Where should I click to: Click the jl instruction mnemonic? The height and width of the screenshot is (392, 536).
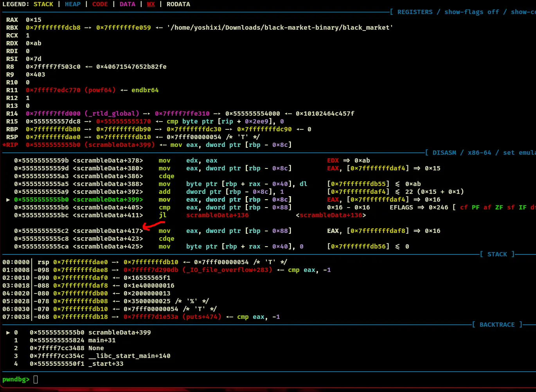[162, 215]
